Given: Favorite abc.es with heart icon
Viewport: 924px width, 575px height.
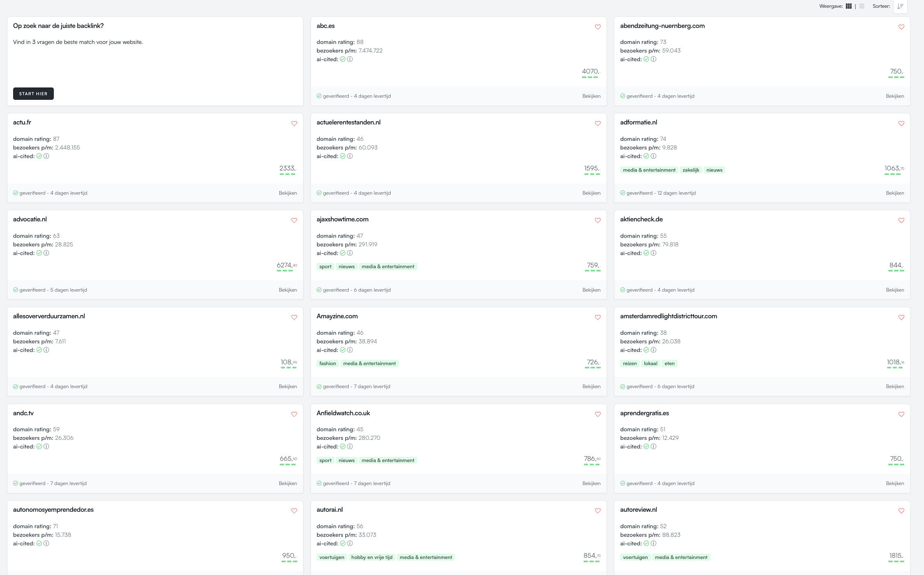Looking at the screenshot, I should (598, 27).
